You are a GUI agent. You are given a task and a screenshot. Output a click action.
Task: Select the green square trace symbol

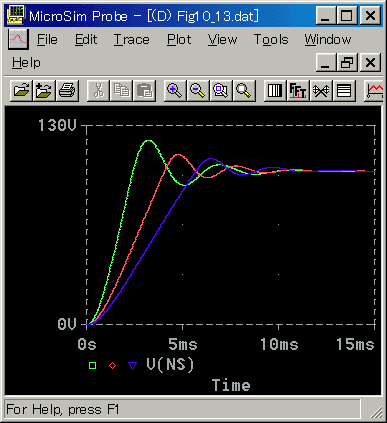[x=92, y=366]
